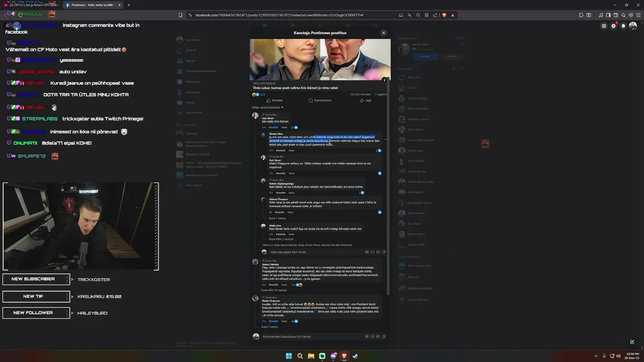Open the article title 'Tõnis Lukas: Isamaa peab valima'

295,87
